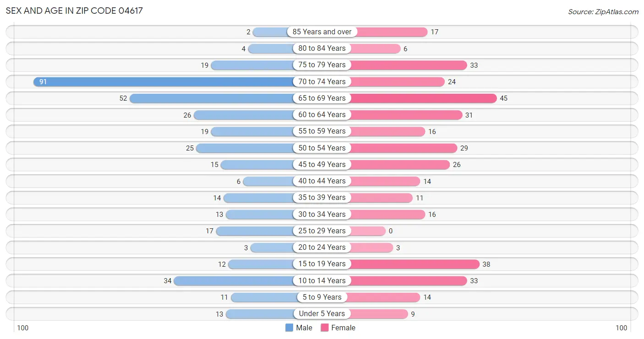The width and height of the screenshot is (644, 339).
Task: Click the Under 5 Years label
Action: [x=322, y=314]
